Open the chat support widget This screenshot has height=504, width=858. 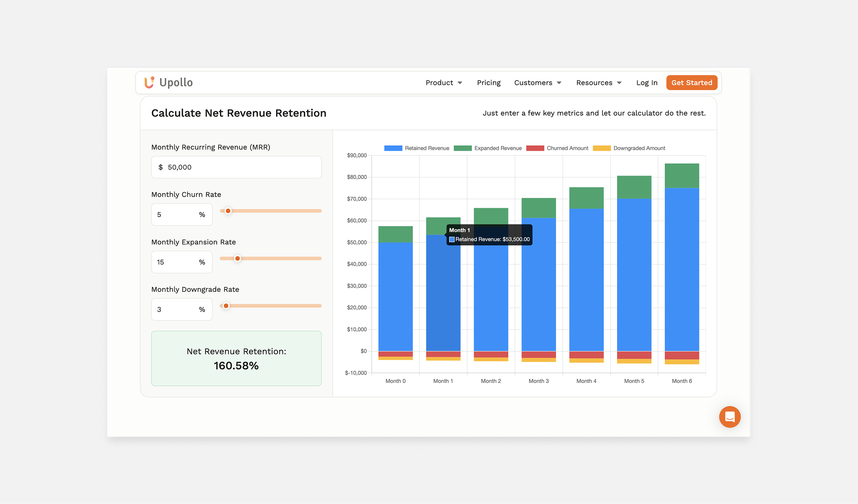click(730, 416)
